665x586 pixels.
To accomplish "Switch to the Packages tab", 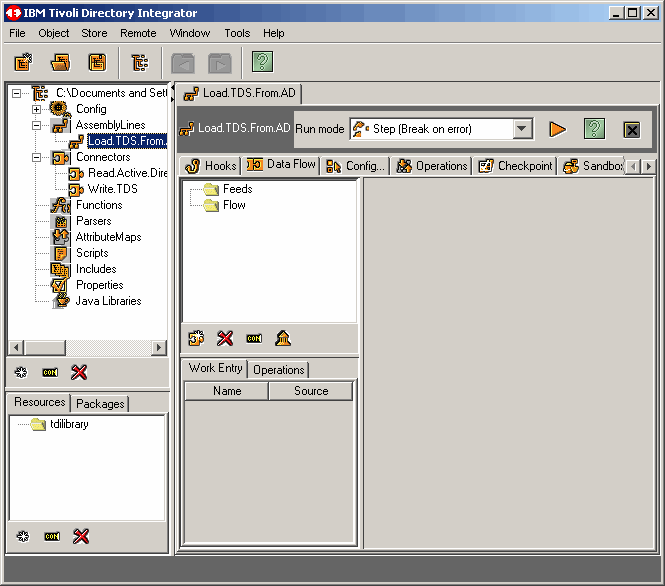I will tap(100, 404).
